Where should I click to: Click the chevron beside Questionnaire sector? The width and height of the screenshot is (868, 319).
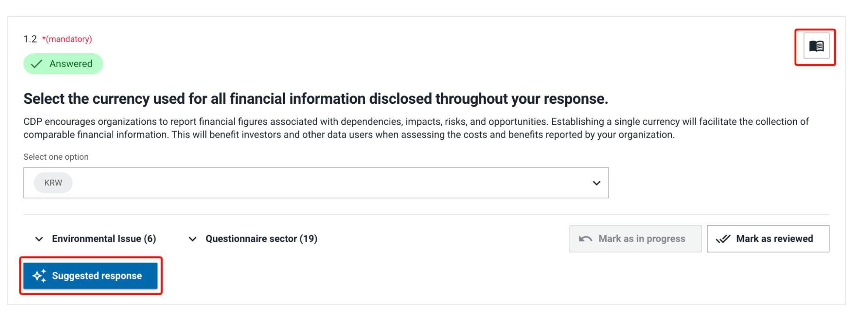tap(192, 239)
